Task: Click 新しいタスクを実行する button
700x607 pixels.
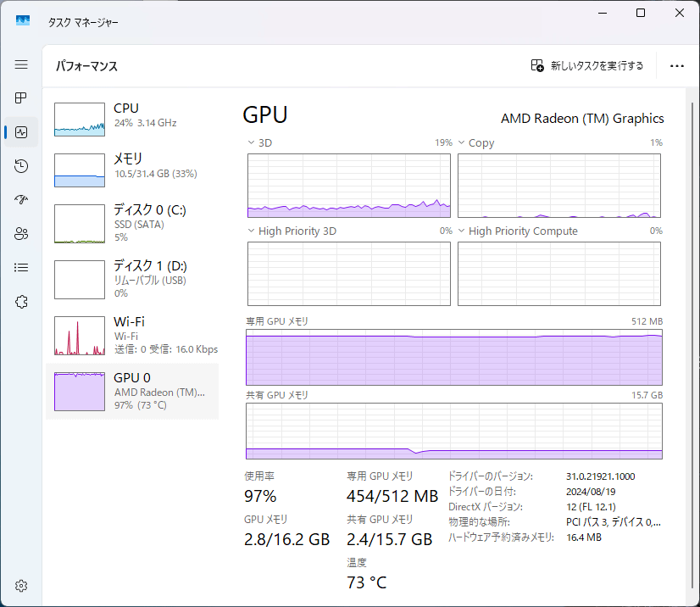Action: coord(587,65)
